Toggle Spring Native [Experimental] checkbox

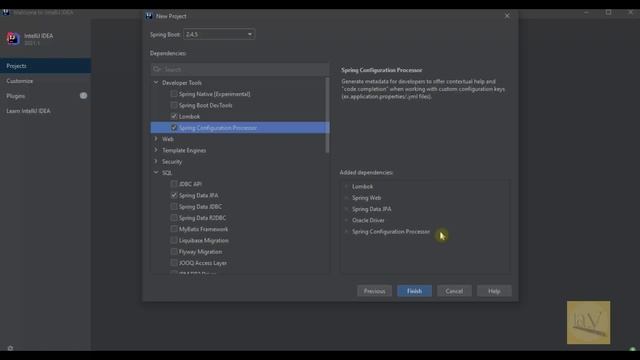click(x=174, y=94)
